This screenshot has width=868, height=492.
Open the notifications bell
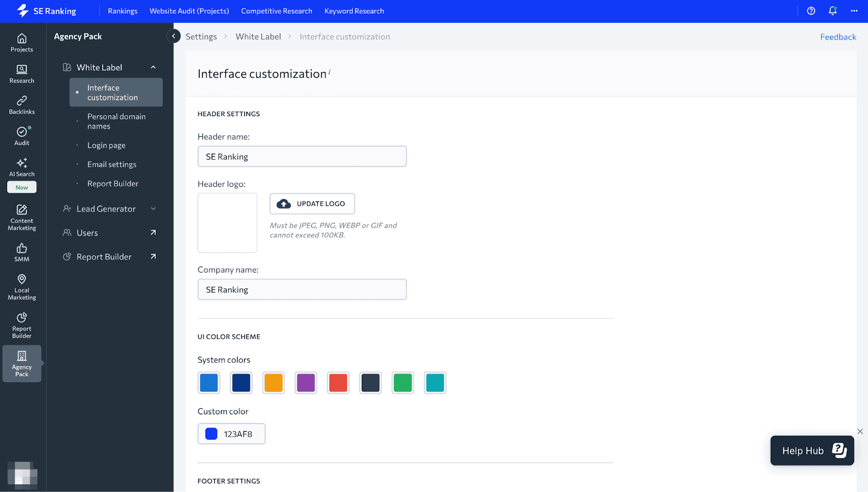point(833,11)
